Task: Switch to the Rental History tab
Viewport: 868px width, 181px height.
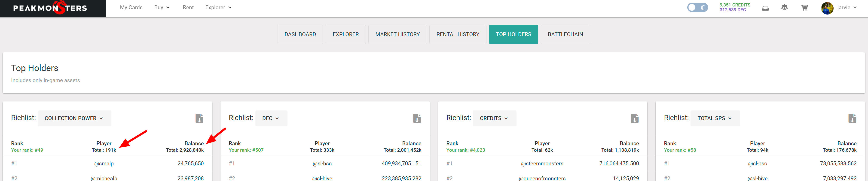Action: (x=458, y=34)
